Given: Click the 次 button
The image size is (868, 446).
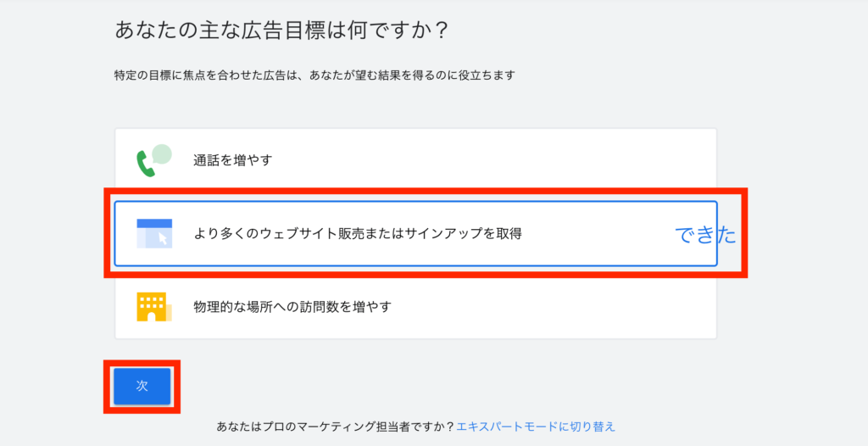Looking at the screenshot, I should (142, 386).
